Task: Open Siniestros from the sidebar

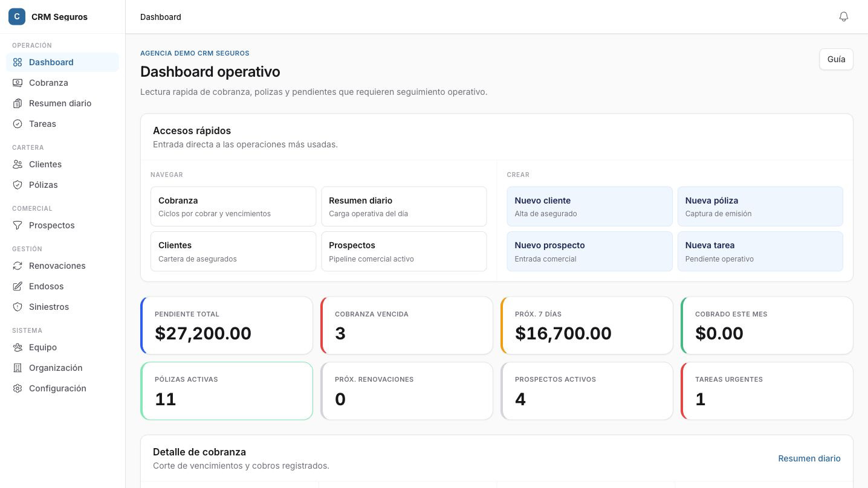Action: (62, 307)
